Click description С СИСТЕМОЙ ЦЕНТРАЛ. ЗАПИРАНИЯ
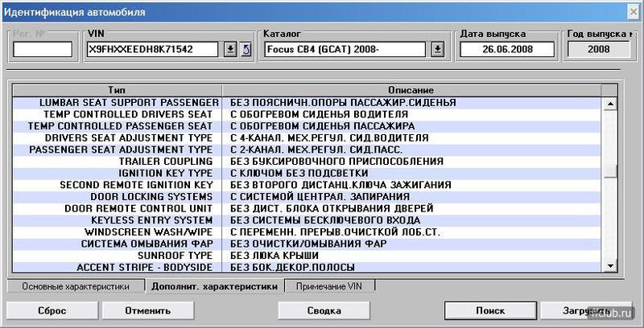Screen dimensions: 644x328 coord(320,197)
